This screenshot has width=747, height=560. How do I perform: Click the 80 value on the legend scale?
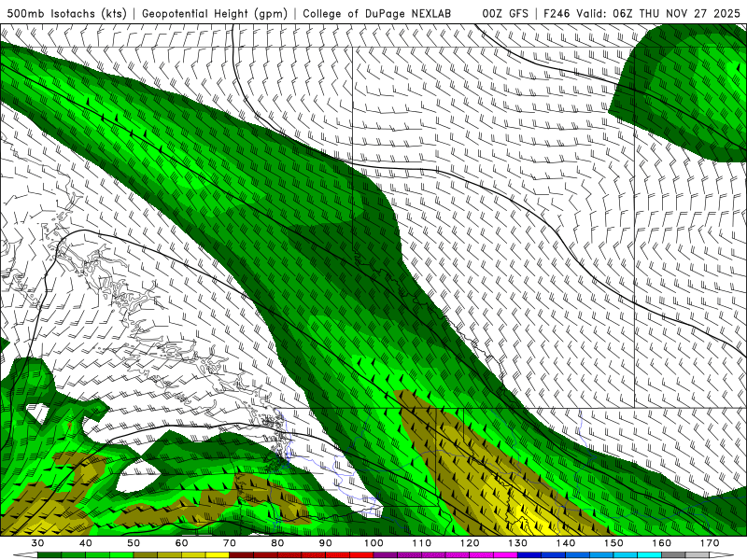pos(277,543)
